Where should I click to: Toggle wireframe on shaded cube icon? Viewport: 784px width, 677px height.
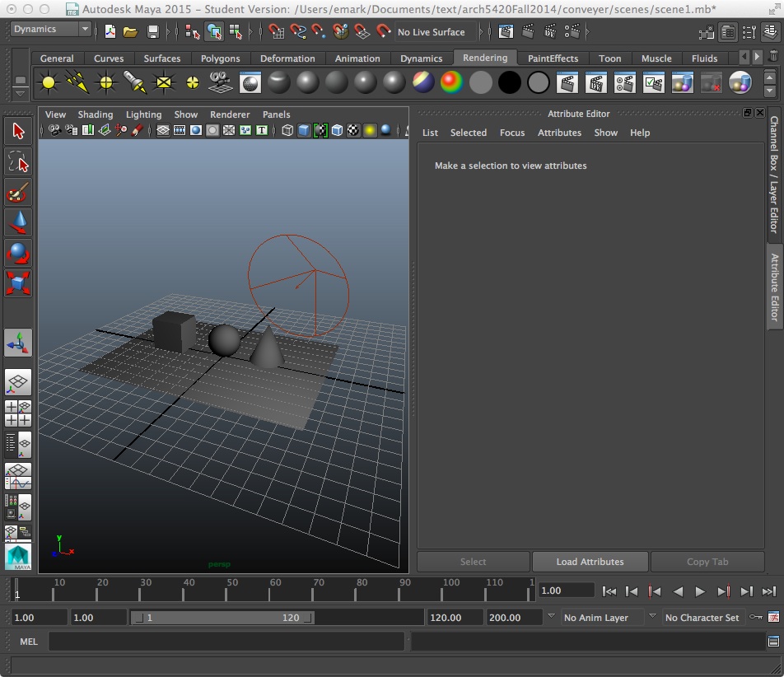[x=337, y=130]
